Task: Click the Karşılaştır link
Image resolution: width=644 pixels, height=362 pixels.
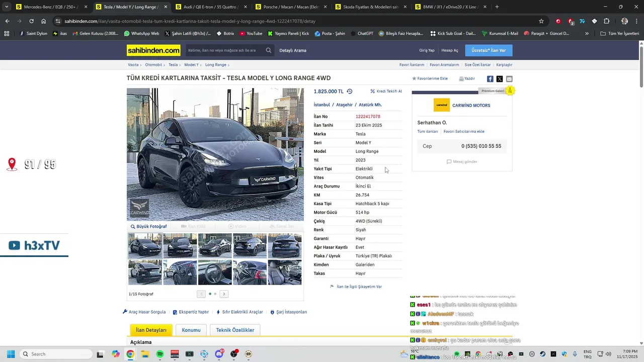Action: tap(504, 65)
